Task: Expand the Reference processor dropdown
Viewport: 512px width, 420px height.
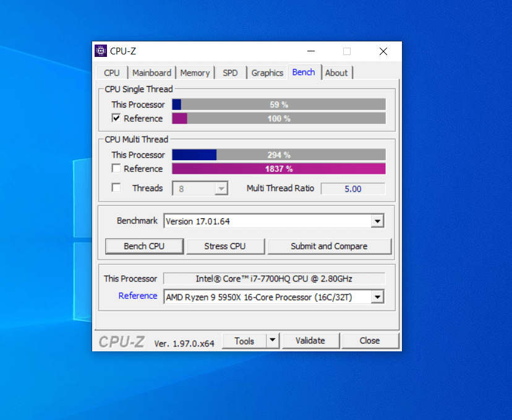Action: tap(377, 298)
